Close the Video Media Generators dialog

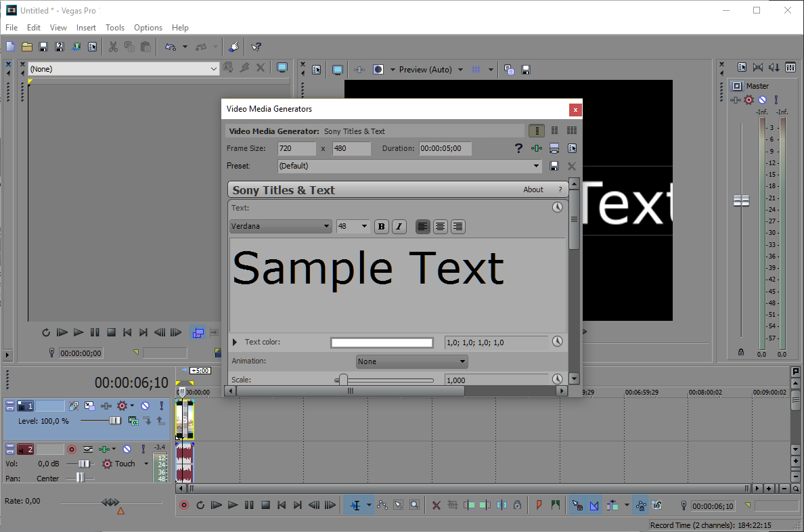(575, 110)
